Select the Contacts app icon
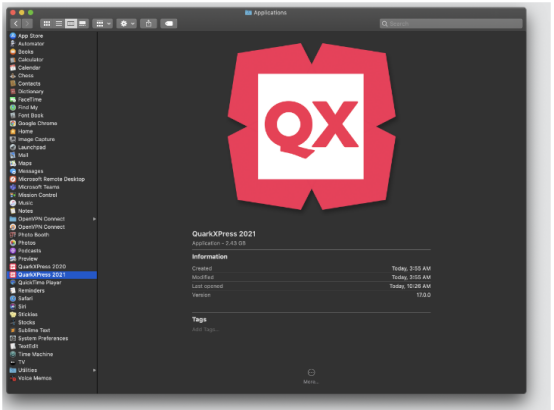This screenshot has height=410, width=554. (x=13, y=83)
